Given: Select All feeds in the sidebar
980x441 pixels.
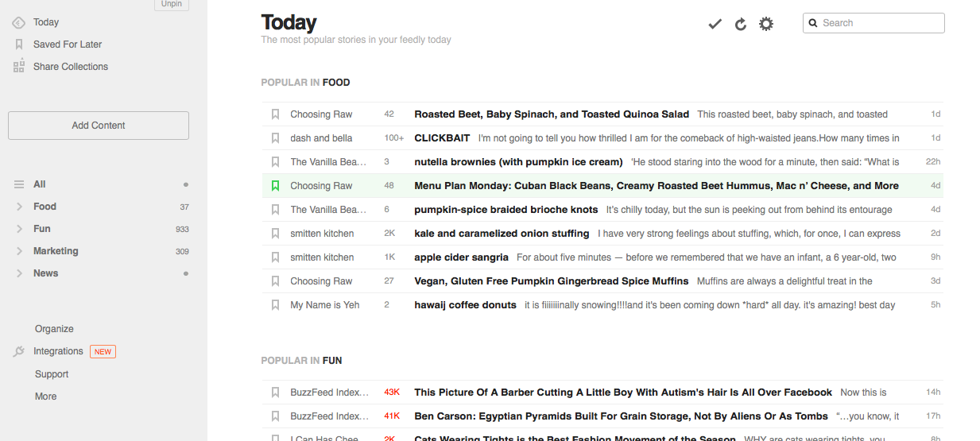Looking at the screenshot, I should 39,184.
